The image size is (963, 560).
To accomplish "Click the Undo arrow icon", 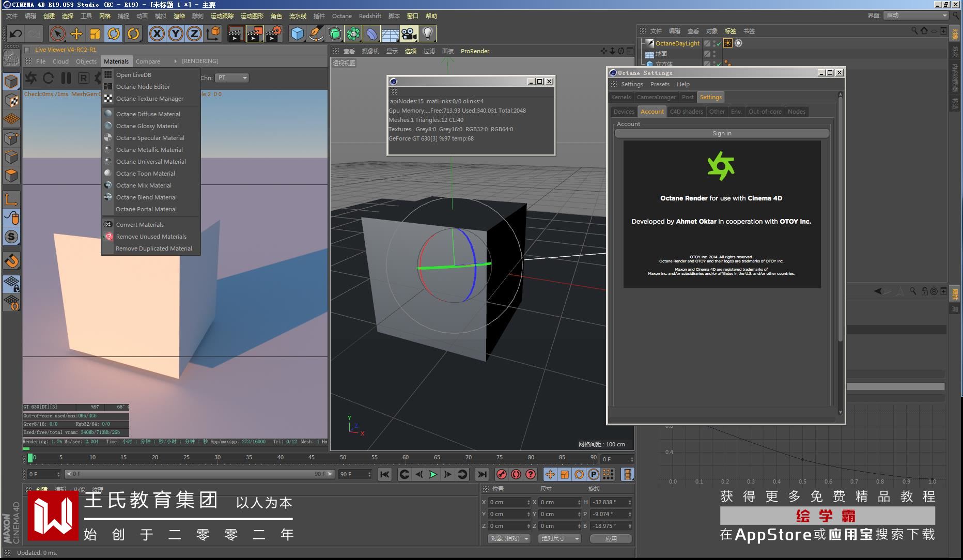I will (15, 34).
